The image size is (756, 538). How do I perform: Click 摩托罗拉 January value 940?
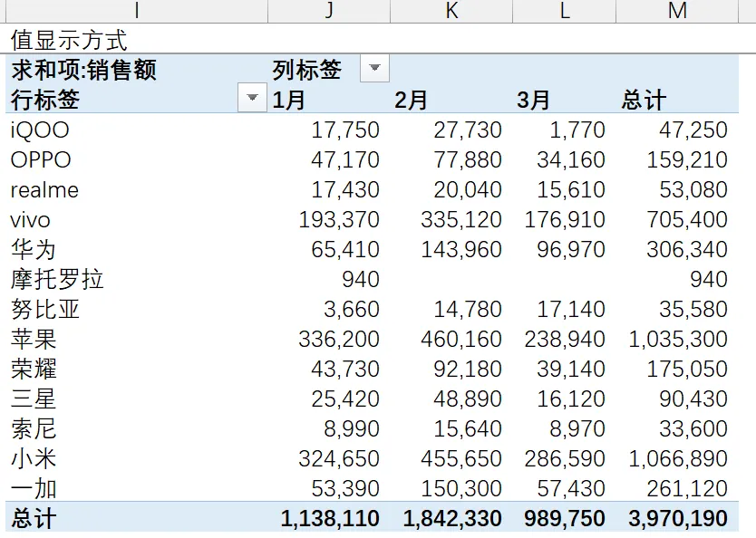click(x=361, y=279)
